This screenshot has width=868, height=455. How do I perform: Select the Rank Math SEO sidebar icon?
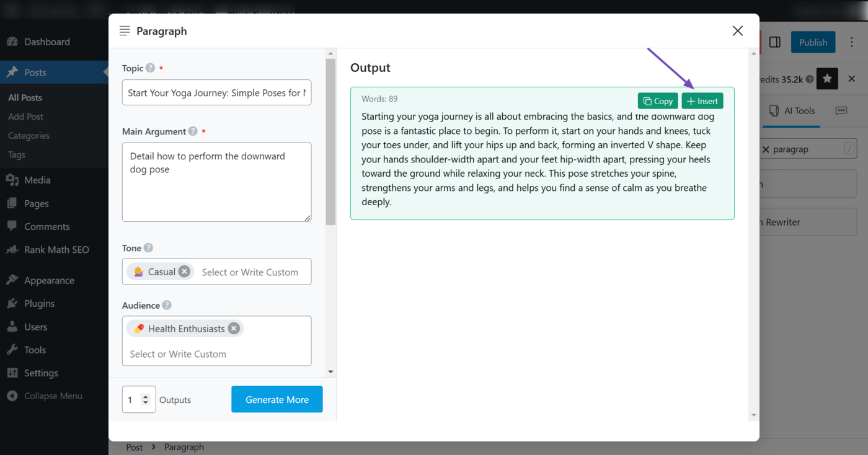coord(12,249)
